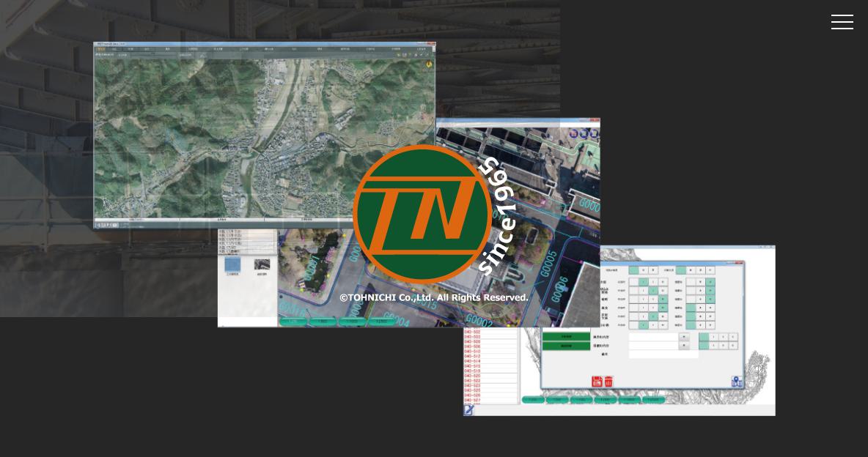Open the hamburger navigation menu
Screen dimensions: 868x457
click(842, 21)
